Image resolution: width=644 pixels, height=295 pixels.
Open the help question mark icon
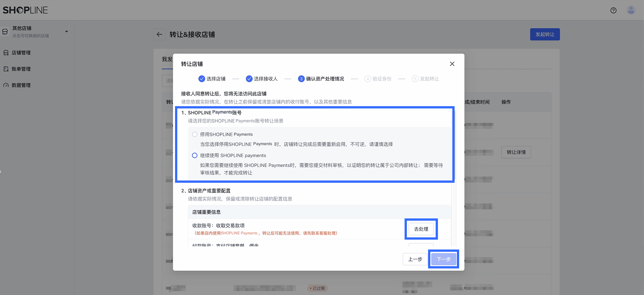(613, 10)
